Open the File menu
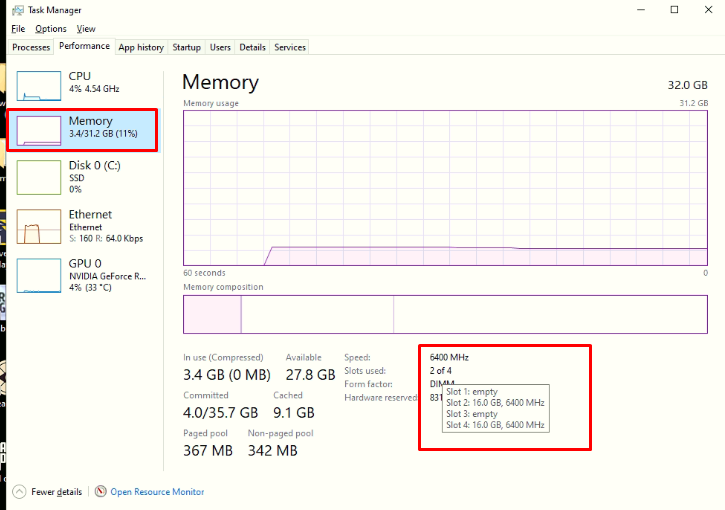This screenshot has width=725, height=510. pos(18,29)
